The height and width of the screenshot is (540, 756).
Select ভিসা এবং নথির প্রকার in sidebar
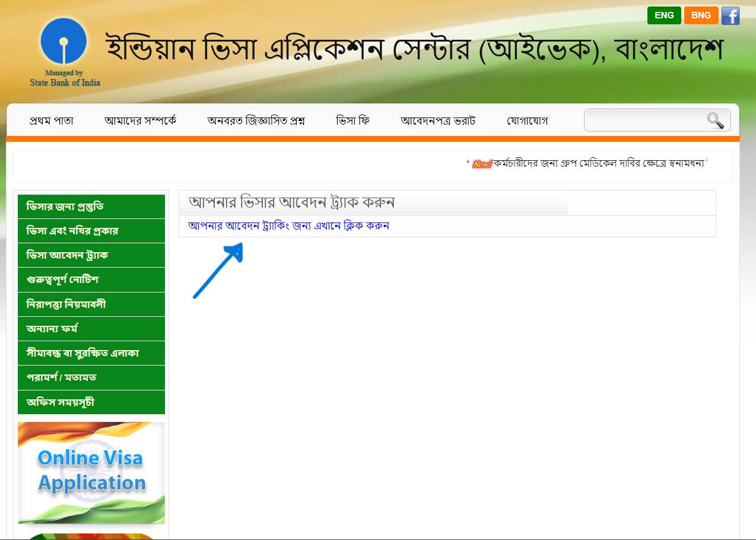pyautogui.click(x=91, y=231)
